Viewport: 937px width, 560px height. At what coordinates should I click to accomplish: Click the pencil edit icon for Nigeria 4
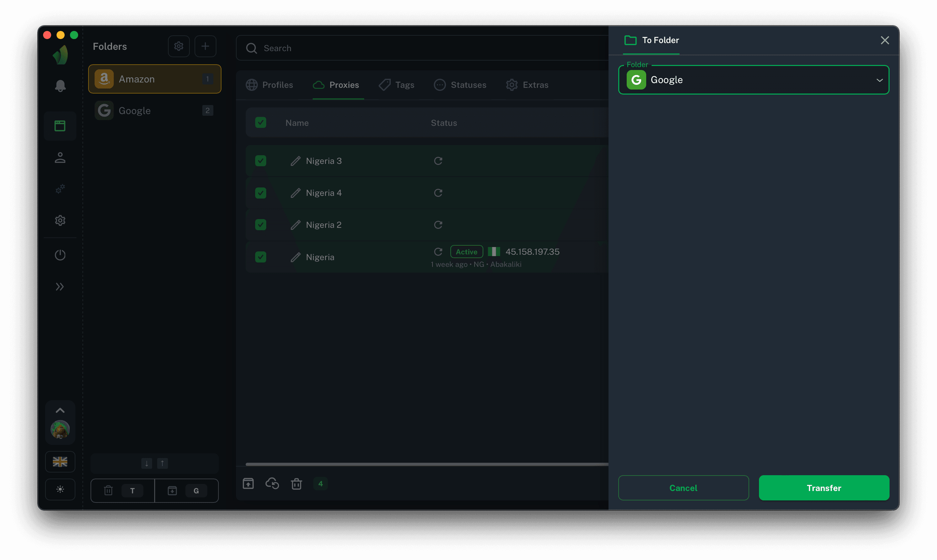[296, 193]
